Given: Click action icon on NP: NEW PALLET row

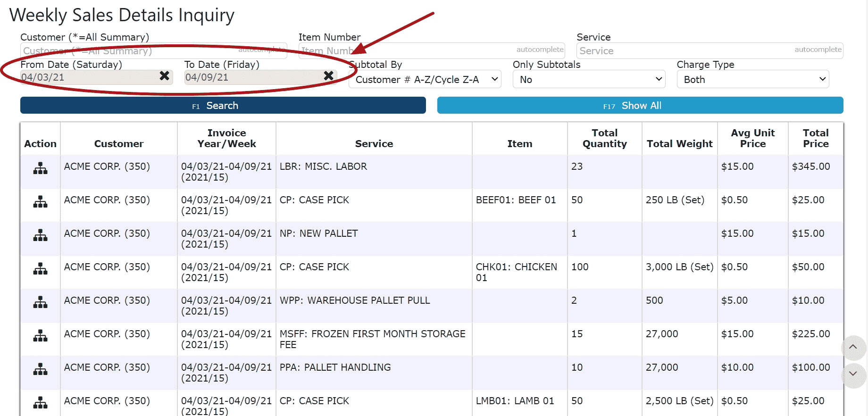Looking at the screenshot, I should pyautogui.click(x=40, y=235).
